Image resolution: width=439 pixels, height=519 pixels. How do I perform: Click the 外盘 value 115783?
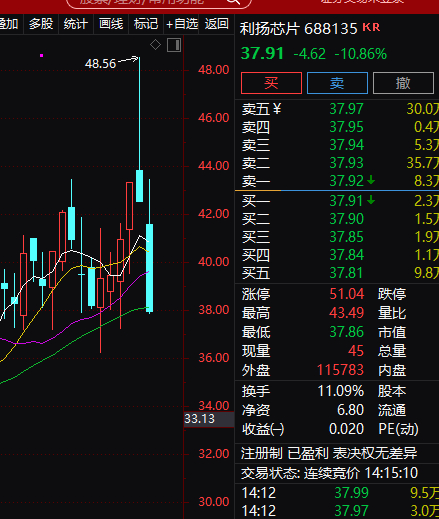pos(340,370)
